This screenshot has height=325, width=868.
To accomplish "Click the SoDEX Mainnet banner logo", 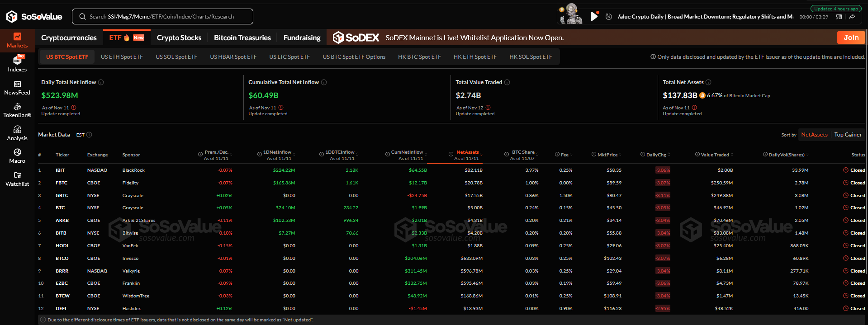I will pos(356,38).
